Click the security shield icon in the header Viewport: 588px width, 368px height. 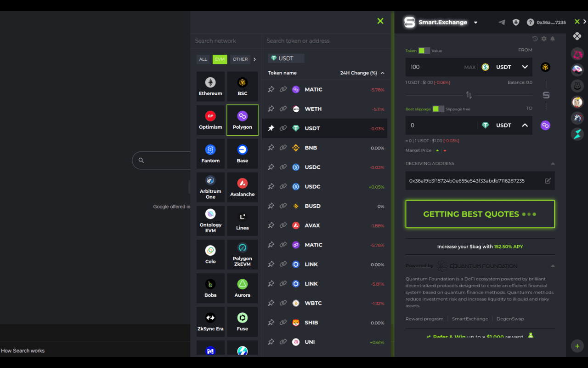tap(516, 22)
